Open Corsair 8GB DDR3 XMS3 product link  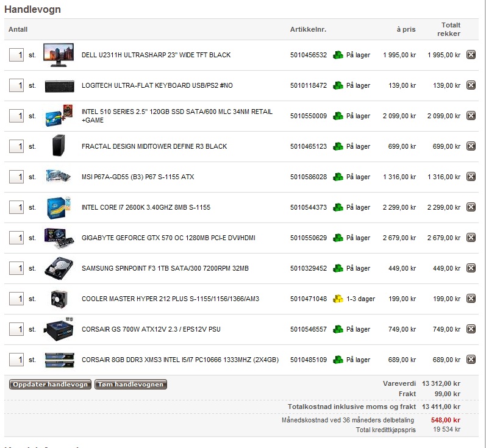point(180,360)
